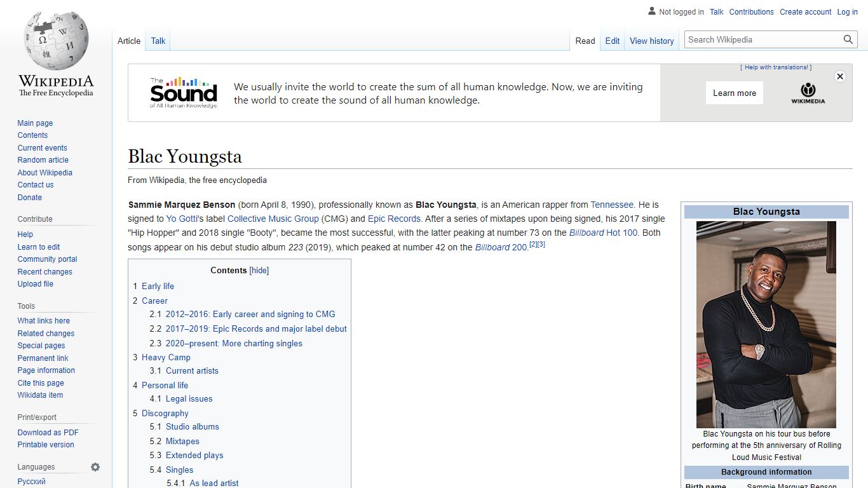Click the user silhouette icon by Not logged in
This screenshot has height=488, width=868.
click(x=652, y=11)
